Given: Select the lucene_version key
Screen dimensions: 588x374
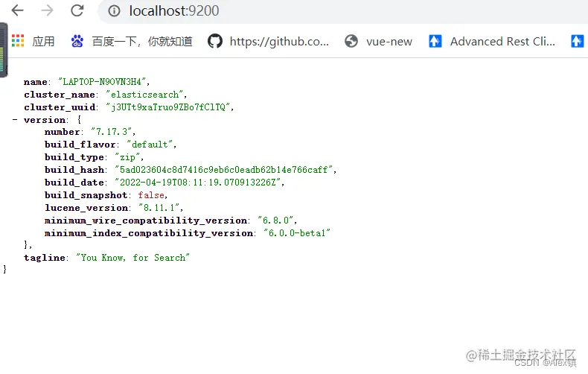Looking at the screenshot, I should [x=86, y=208].
